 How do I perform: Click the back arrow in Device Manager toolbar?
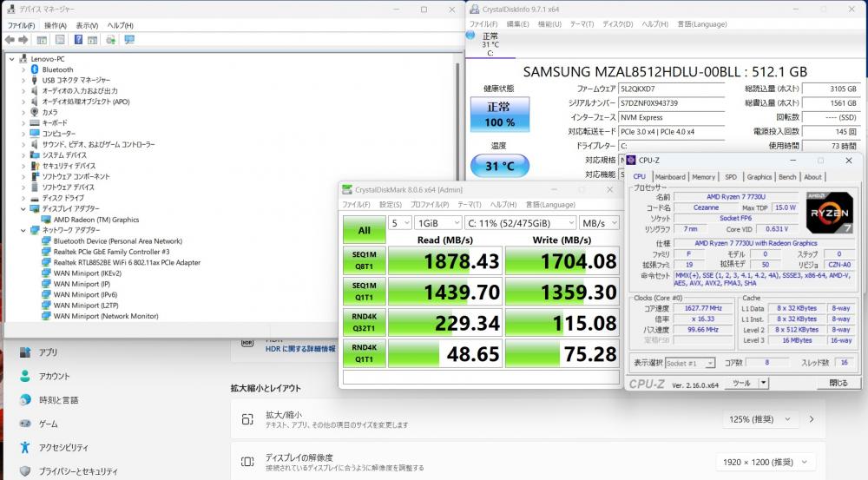pyautogui.click(x=11, y=40)
